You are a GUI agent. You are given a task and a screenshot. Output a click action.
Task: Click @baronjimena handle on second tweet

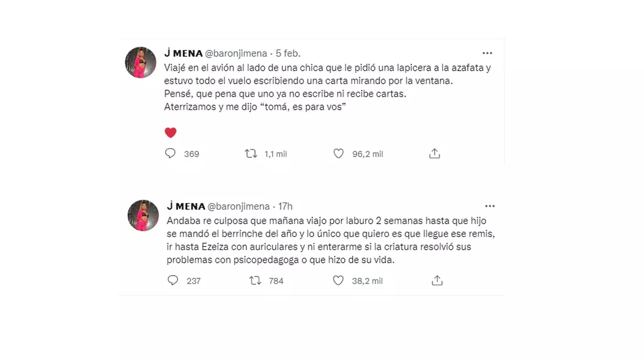click(240, 206)
